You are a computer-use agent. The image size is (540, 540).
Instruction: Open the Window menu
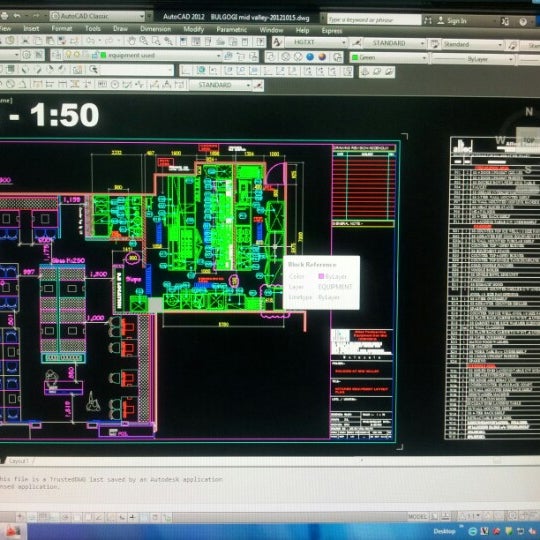(x=271, y=30)
